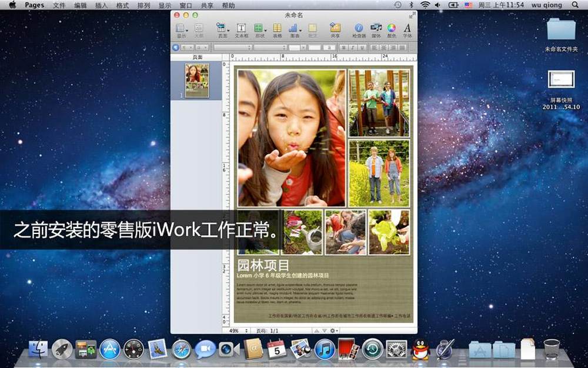Click the wu qiong user menu
The width and height of the screenshot is (588, 368).
point(547,5)
